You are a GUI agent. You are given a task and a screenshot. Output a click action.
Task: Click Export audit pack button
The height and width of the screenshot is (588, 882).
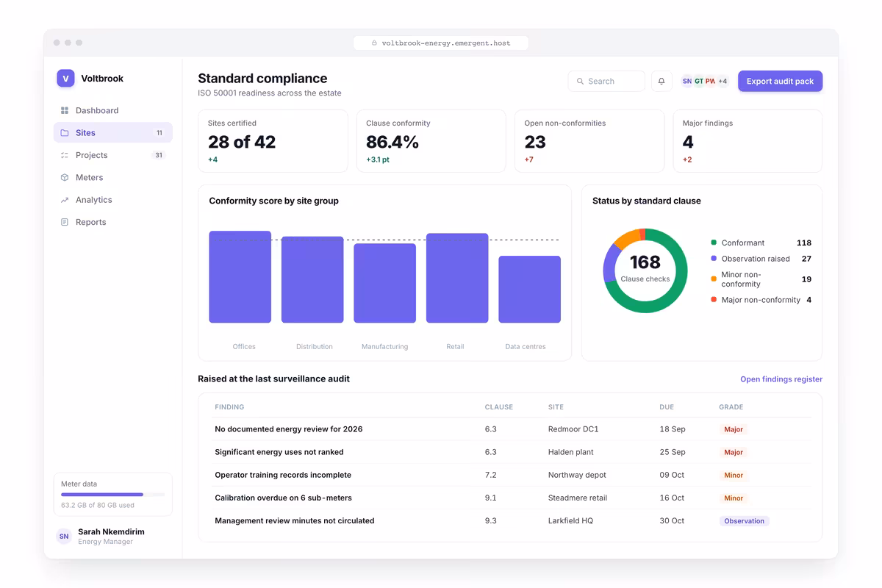coord(780,82)
